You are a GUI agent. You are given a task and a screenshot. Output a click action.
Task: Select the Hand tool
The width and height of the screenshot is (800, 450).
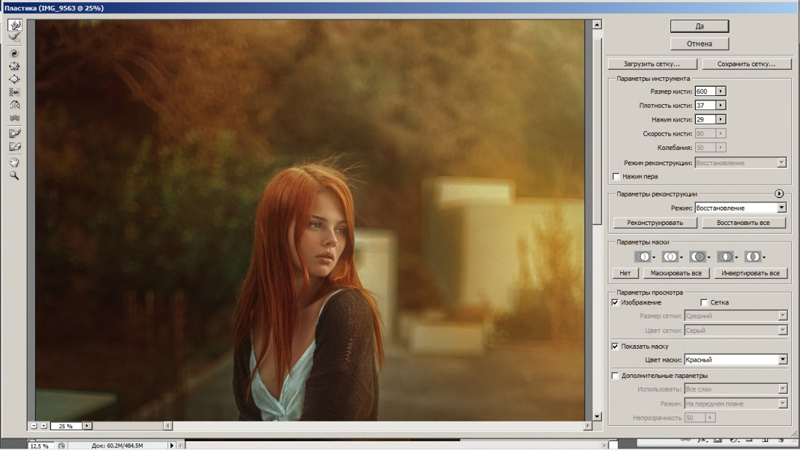[15, 162]
